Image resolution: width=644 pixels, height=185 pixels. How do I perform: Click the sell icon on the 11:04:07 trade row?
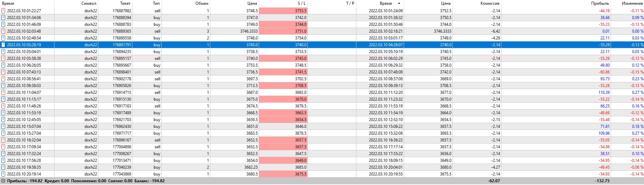click(3, 92)
